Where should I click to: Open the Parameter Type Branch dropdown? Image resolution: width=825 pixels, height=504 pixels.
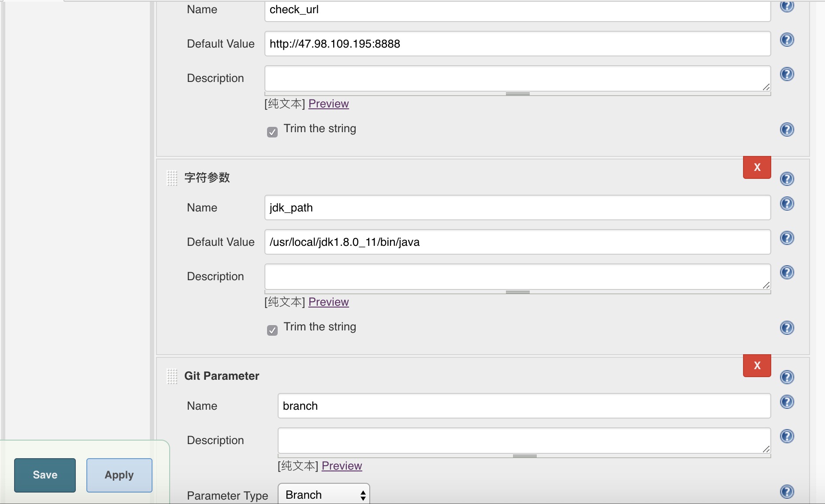[x=324, y=494]
